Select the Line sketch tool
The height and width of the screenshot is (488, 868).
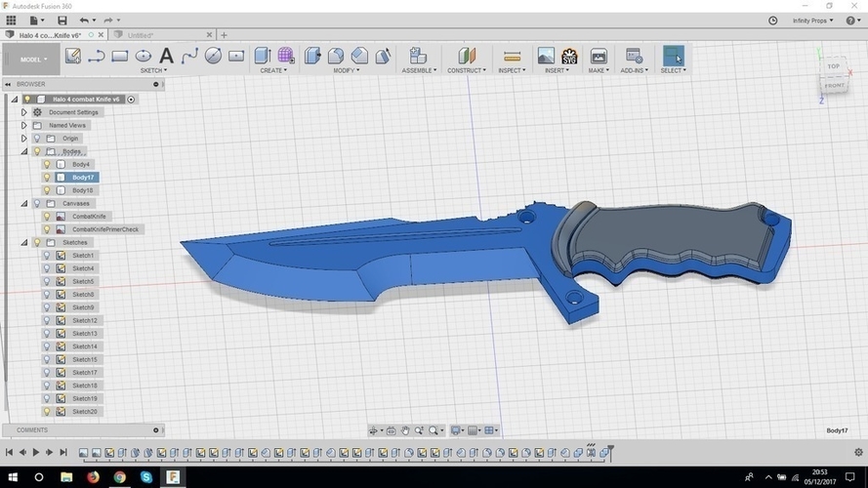(x=97, y=56)
